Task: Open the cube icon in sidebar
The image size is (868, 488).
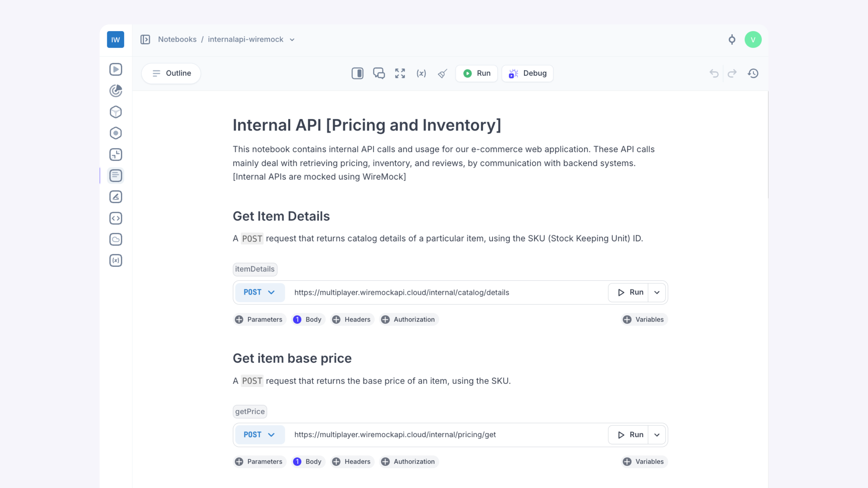Action: (x=116, y=112)
